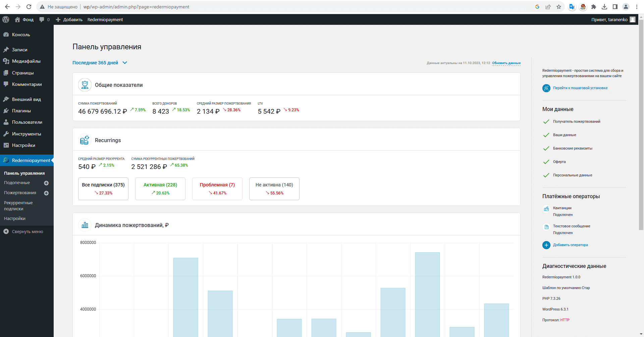644x337 pixels.
Task: Click the plus icon next to Подопечные
Action: pos(46,183)
